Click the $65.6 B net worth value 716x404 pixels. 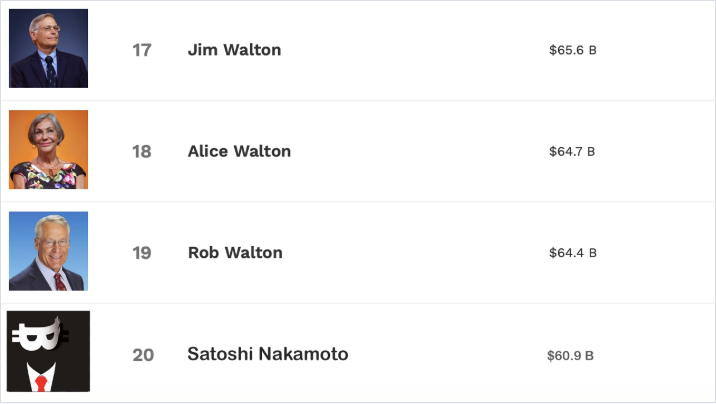572,50
